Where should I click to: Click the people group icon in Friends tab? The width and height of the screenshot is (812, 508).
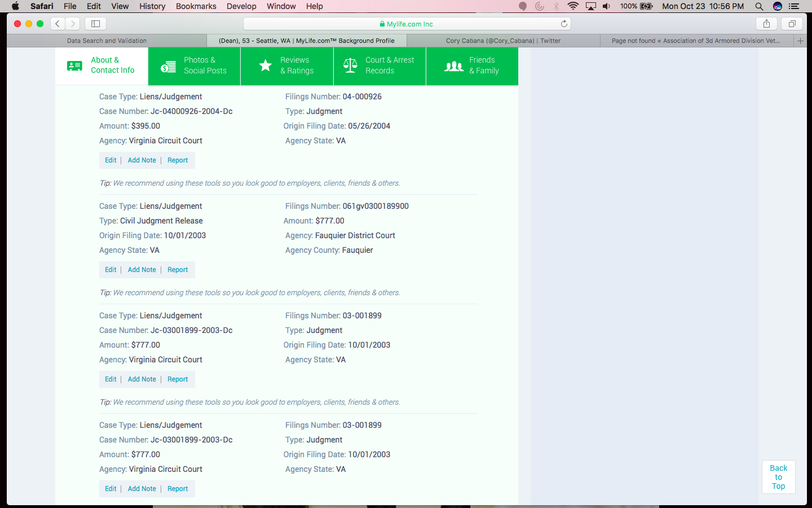[454, 66]
